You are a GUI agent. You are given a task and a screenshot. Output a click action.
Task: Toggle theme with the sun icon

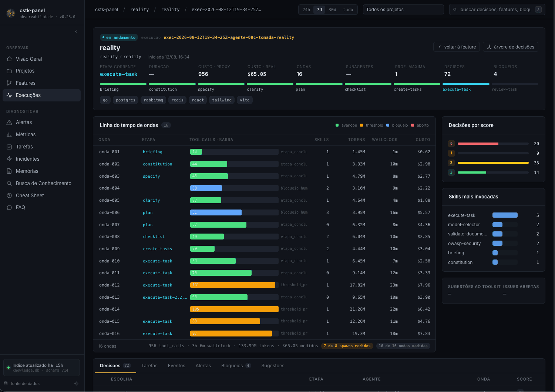point(76,383)
